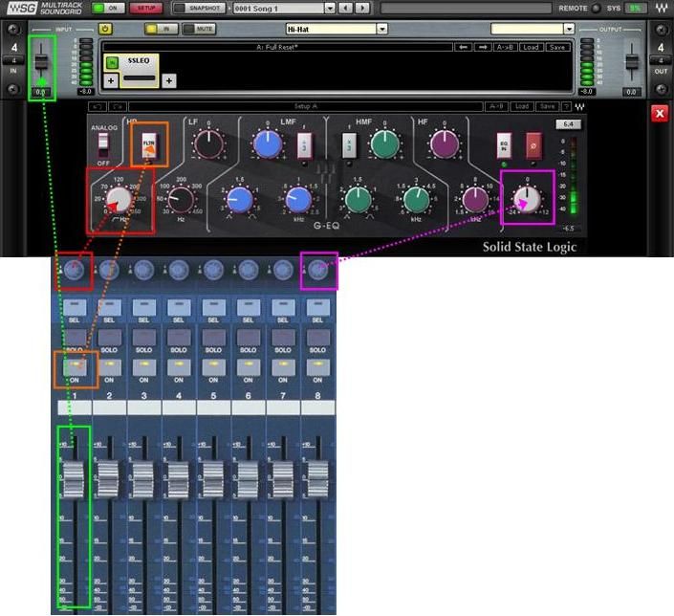Click the LF frequency Hz knob
The image size is (674, 616).
pos(181,201)
